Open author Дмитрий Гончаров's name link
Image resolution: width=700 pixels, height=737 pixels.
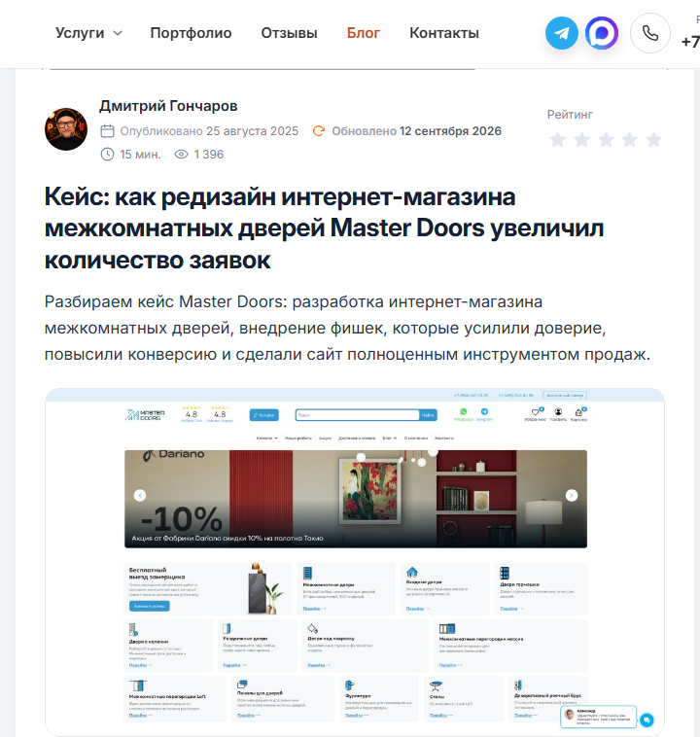(x=168, y=106)
